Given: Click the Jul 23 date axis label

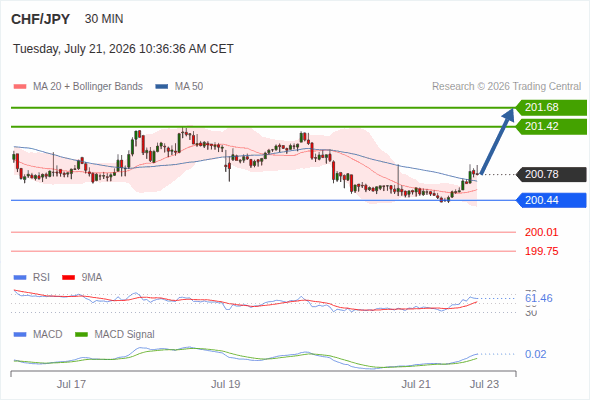Looking at the screenshot, I should [x=484, y=384].
